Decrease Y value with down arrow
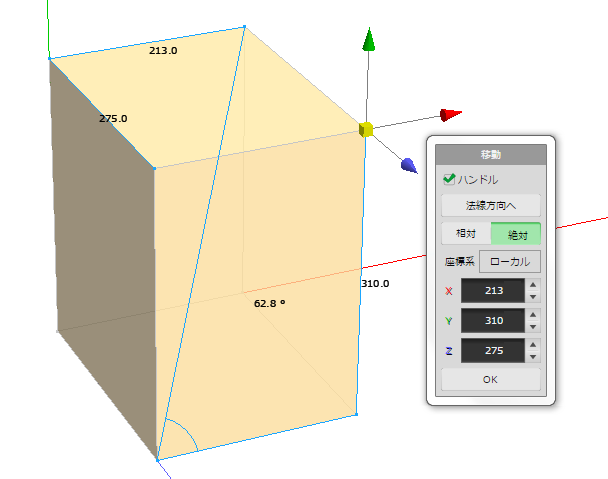This screenshot has height=479, width=608. [x=533, y=327]
